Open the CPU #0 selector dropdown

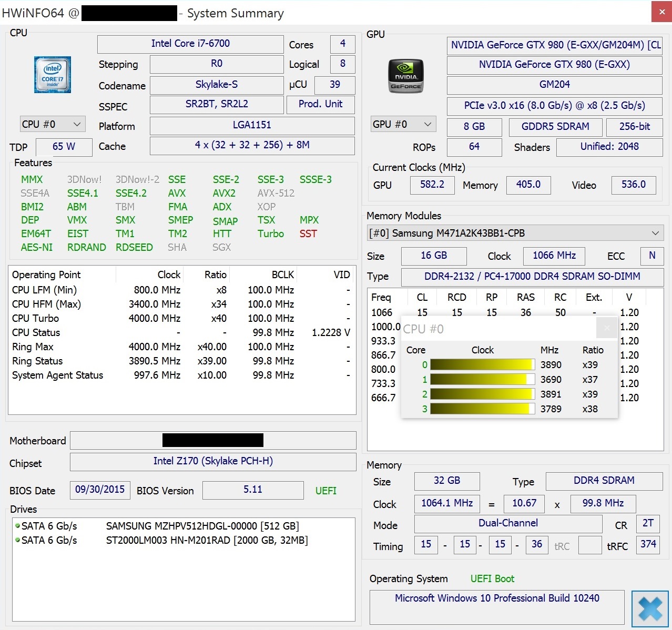pyautogui.click(x=53, y=124)
